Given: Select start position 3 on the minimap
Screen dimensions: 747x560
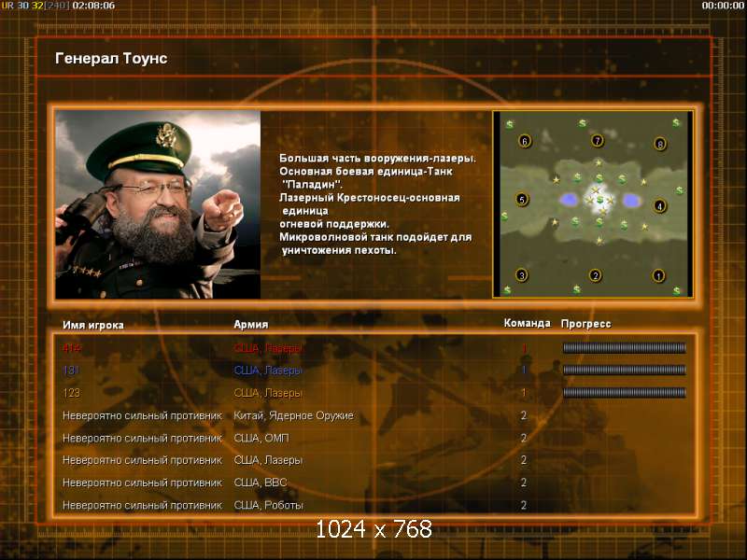Looking at the screenshot, I should click(522, 274).
